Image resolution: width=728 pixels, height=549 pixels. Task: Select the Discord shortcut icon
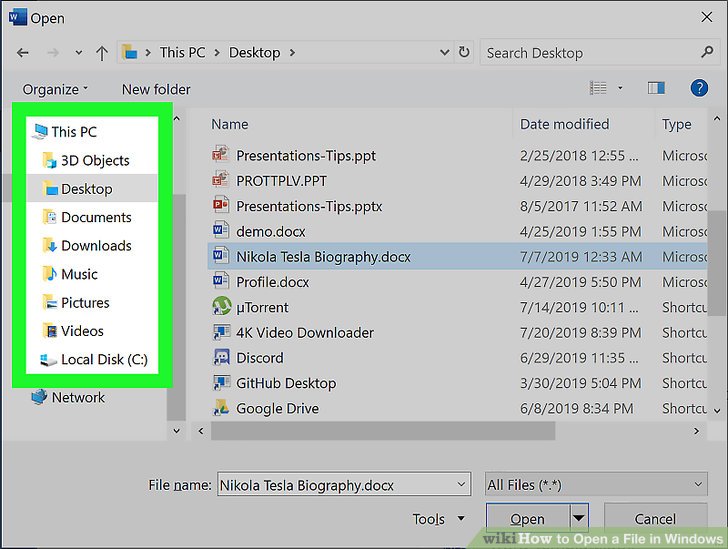pos(221,357)
